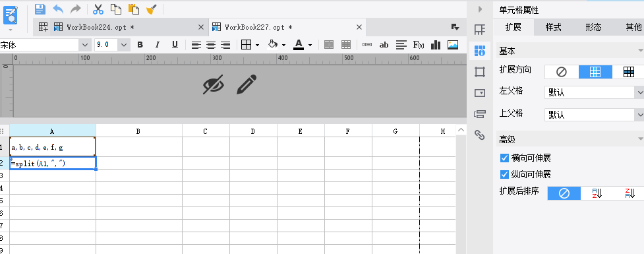Open the font color A dropdown
The width and height of the screenshot is (644, 254).
pos(310,45)
